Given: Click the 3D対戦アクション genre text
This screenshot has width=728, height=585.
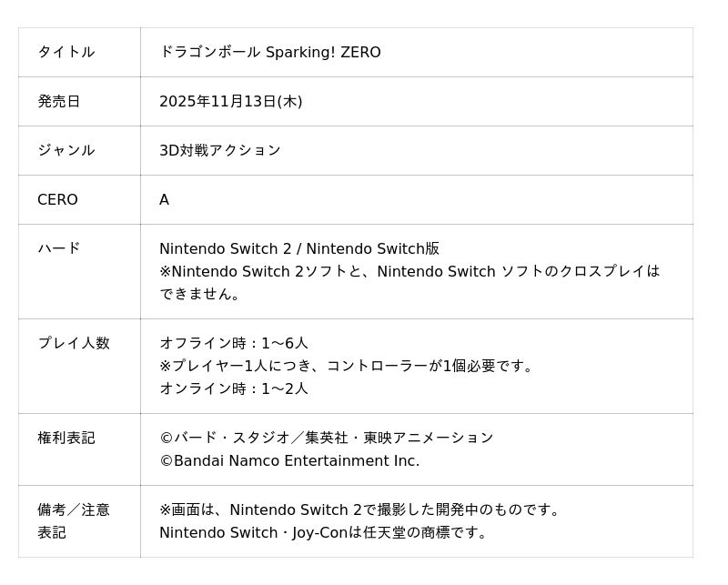Looking at the screenshot, I should click(219, 151).
